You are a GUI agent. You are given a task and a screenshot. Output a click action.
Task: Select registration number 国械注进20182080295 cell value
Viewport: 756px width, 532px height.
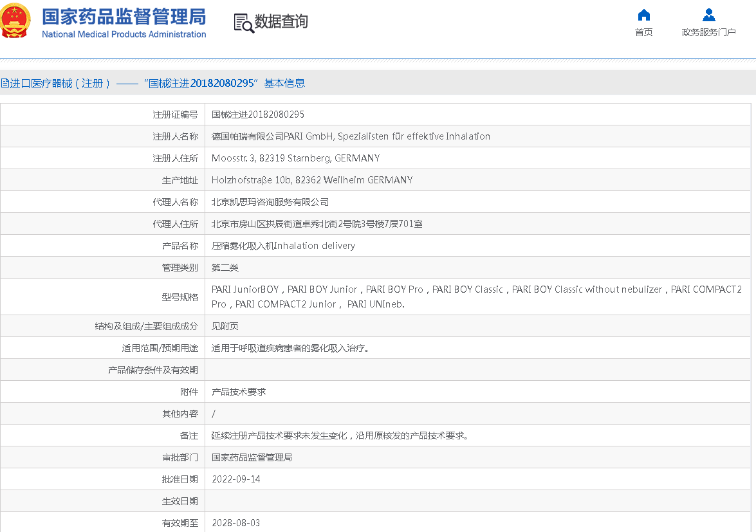click(258, 115)
